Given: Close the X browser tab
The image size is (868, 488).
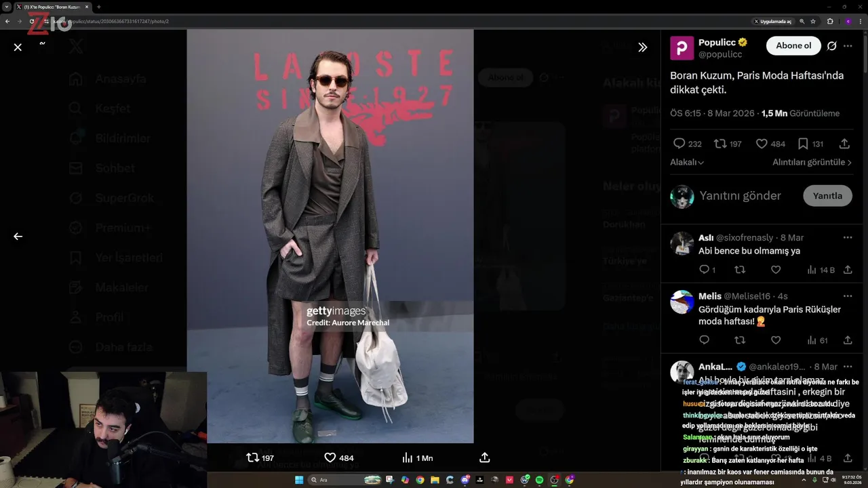Looking at the screenshot, I should tap(87, 7).
